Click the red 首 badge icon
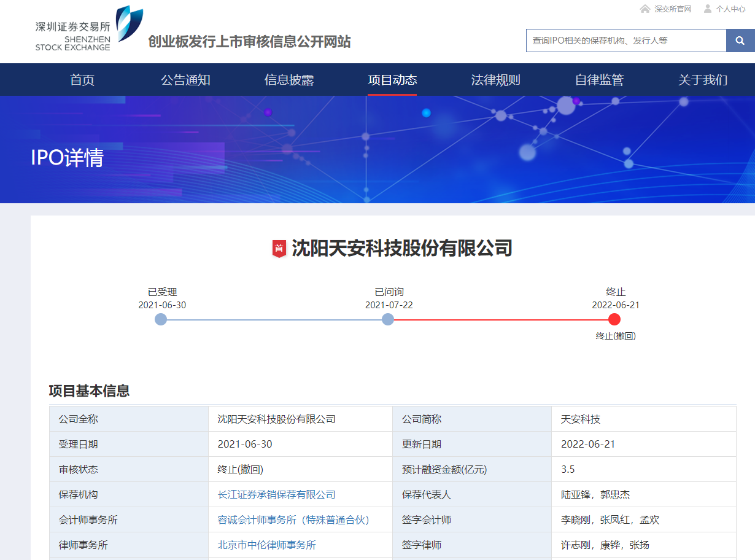755x560 pixels. point(279,249)
